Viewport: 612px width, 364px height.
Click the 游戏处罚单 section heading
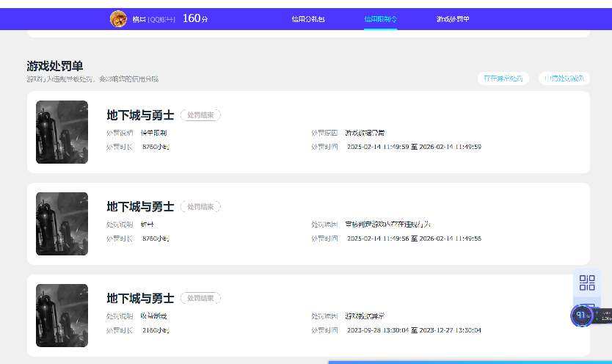(x=54, y=66)
